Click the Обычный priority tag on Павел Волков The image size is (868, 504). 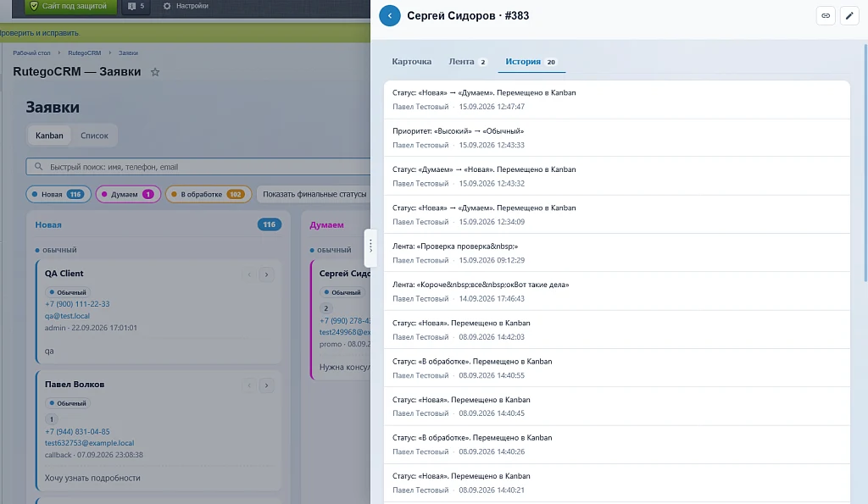pyautogui.click(x=68, y=403)
